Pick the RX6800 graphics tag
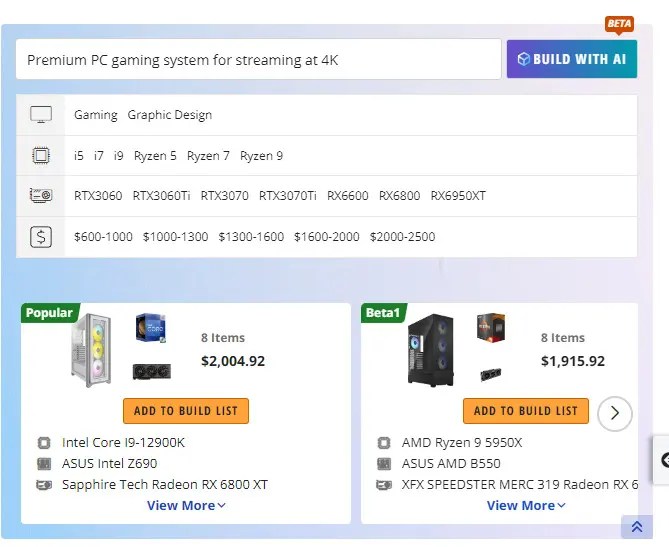 (x=399, y=196)
